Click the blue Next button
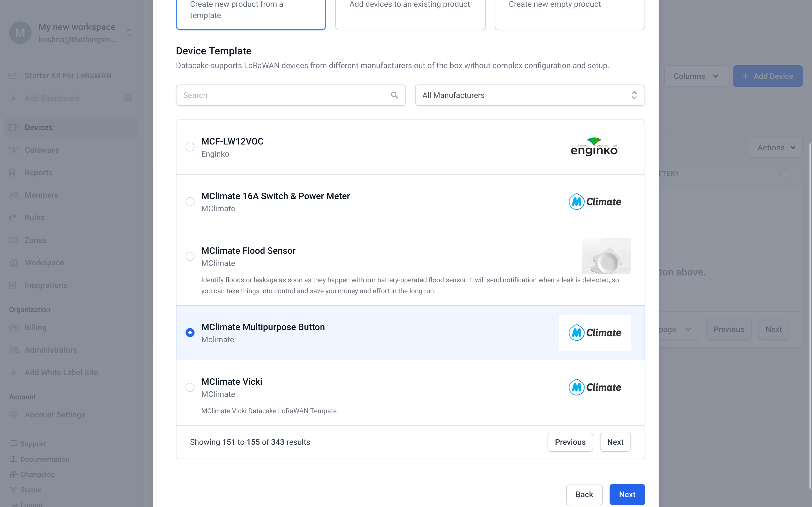 (x=627, y=494)
